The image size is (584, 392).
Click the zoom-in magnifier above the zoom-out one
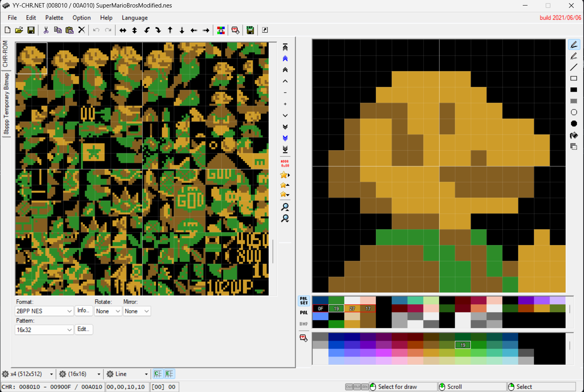tap(285, 207)
